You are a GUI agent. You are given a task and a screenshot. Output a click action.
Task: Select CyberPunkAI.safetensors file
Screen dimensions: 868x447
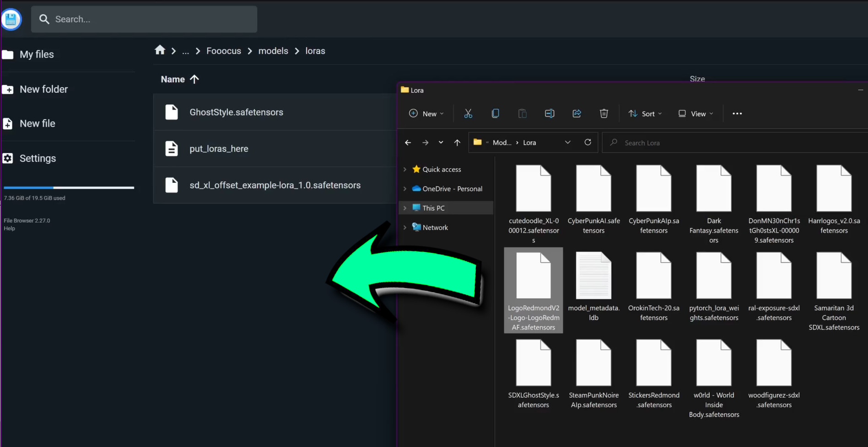(x=594, y=200)
